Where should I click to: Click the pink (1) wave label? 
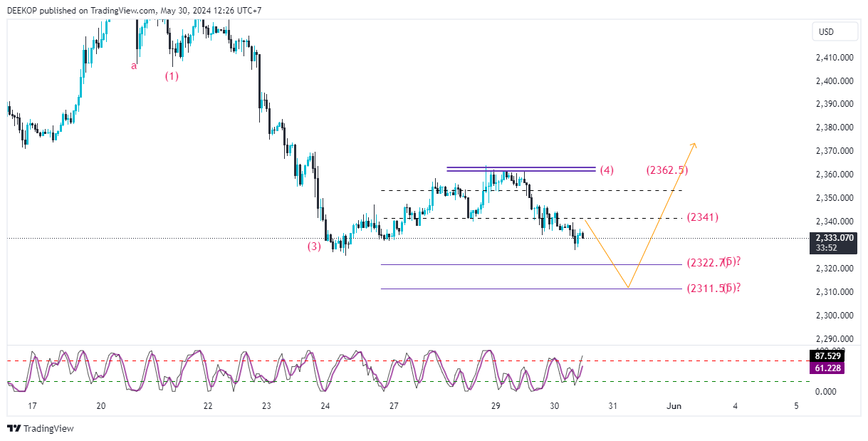click(x=172, y=76)
